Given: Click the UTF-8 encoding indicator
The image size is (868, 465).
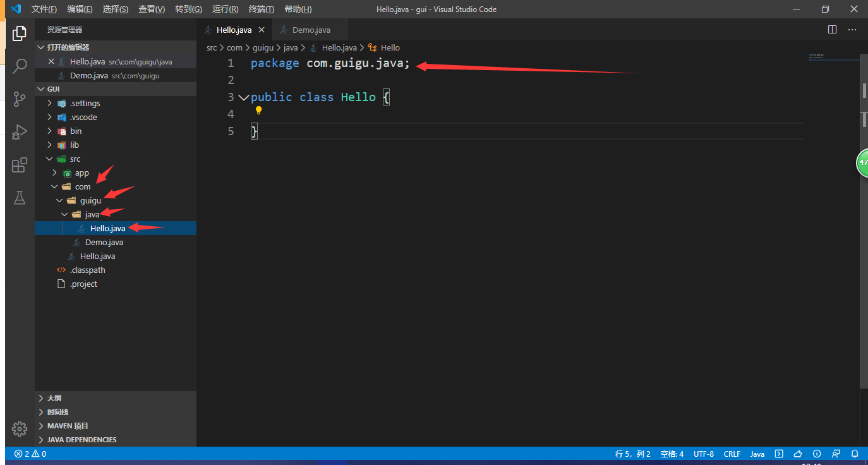Looking at the screenshot, I should 704,454.
